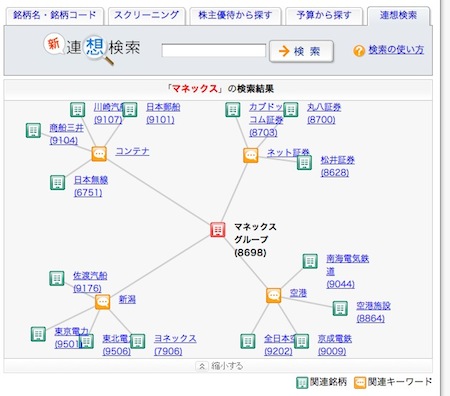The height and width of the screenshot is (396, 450).
Task: Click the ネット証券 keyword link
Action: pyautogui.click(x=288, y=153)
